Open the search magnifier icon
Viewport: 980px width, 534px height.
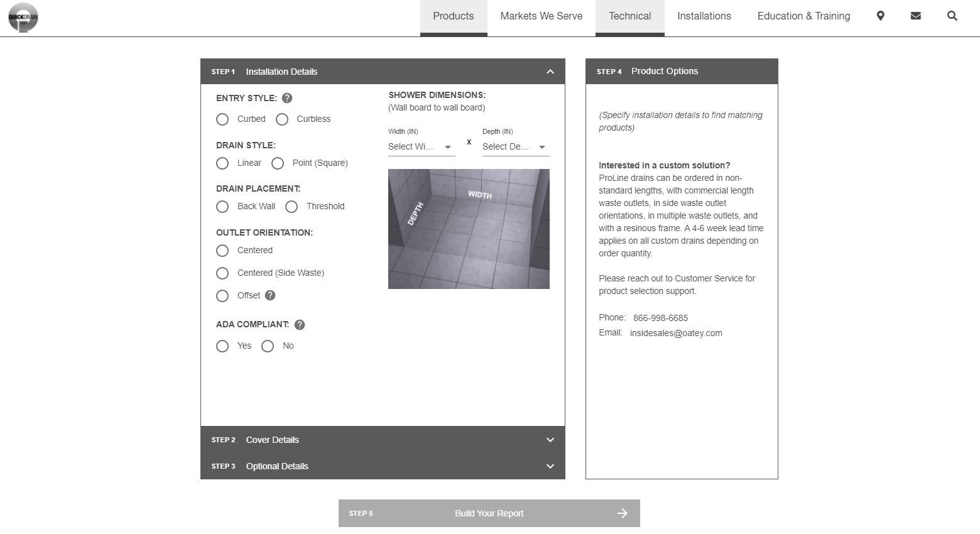pos(952,16)
